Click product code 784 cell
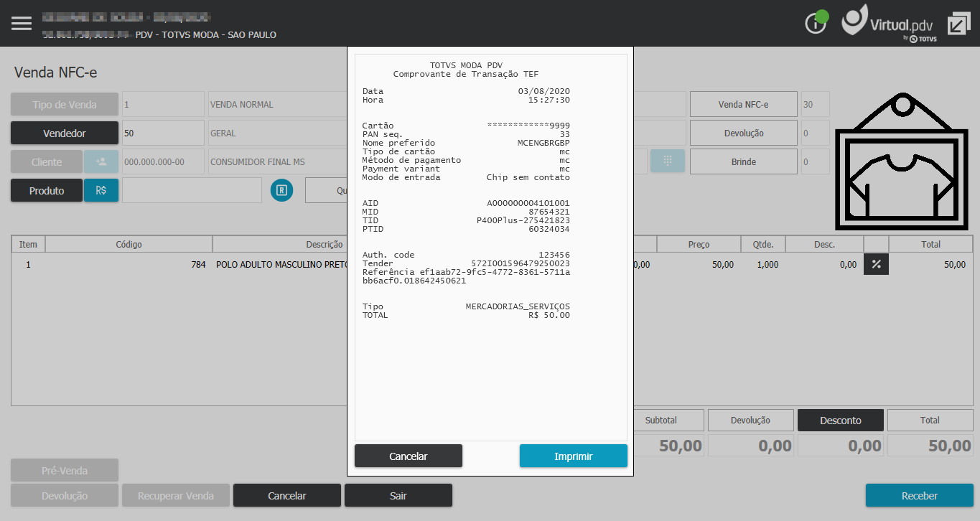The width and height of the screenshot is (980, 521). coord(129,264)
